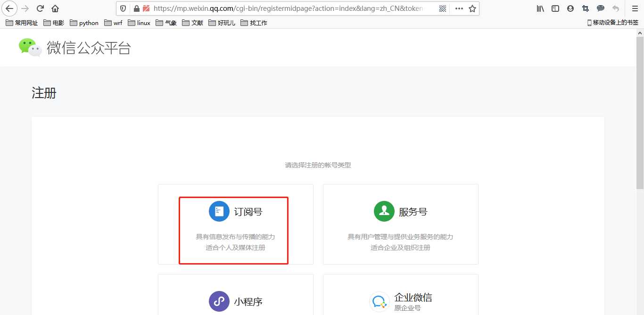Screen dimensions: 644x315
Task: Click the green 服务号 person icon
Action: click(384, 211)
